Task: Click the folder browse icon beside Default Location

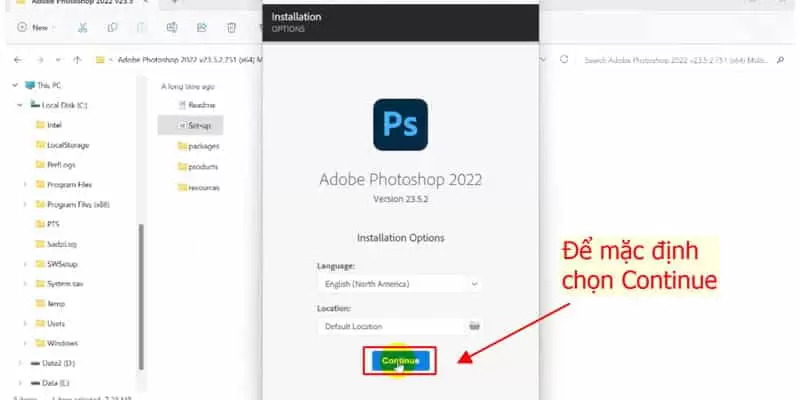Action: point(474,326)
